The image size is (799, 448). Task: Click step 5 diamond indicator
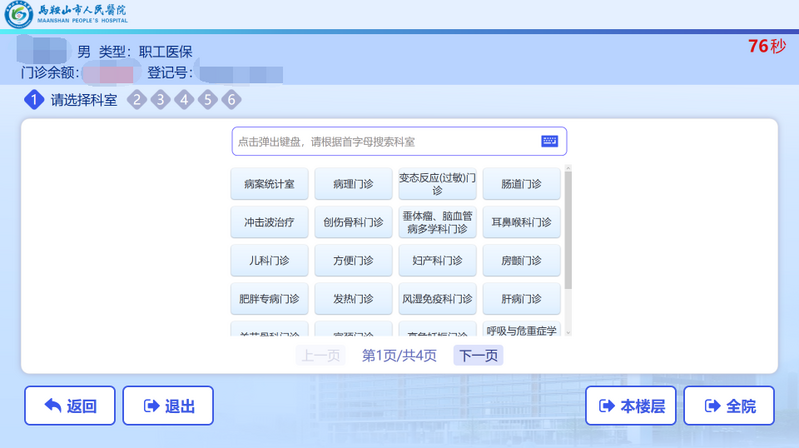207,100
